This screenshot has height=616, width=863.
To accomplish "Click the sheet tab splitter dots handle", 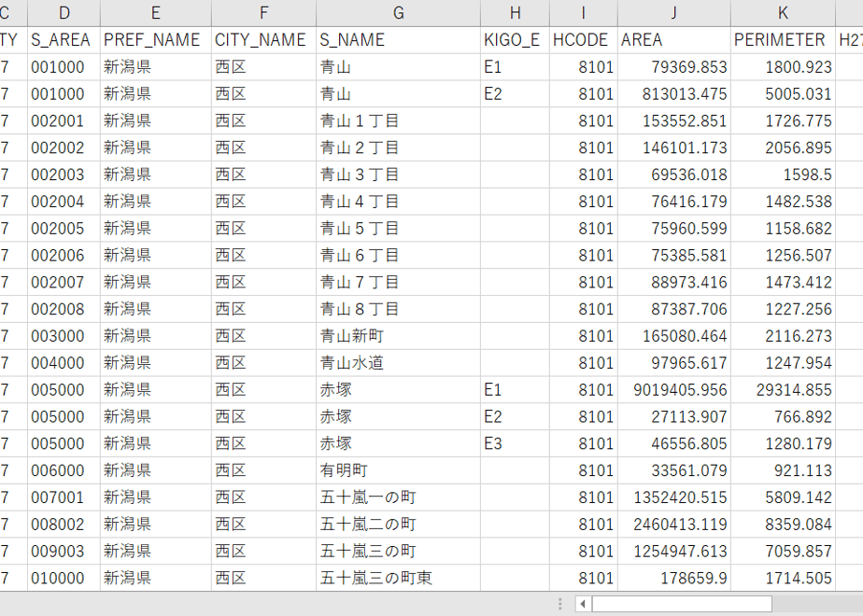I will 559,604.
